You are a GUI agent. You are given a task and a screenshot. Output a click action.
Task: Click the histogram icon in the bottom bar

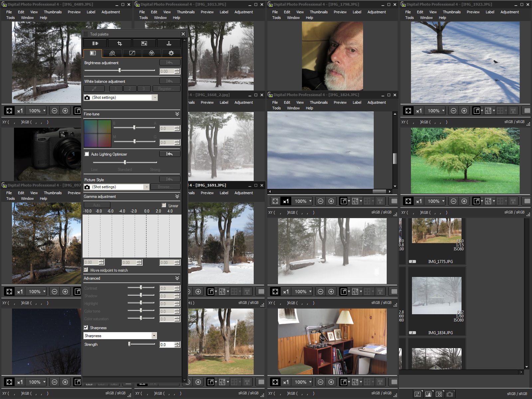[428, 394]
